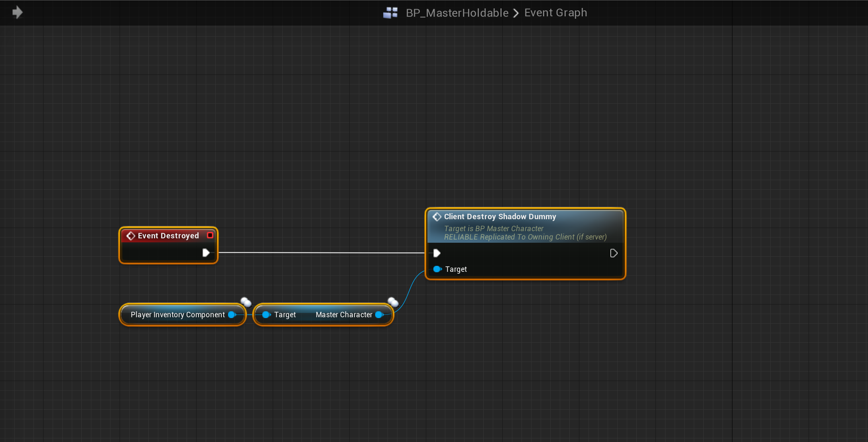Click Target input pin on Master Character node
Viewport: 868px width, 442px height.
click(266, 314)
